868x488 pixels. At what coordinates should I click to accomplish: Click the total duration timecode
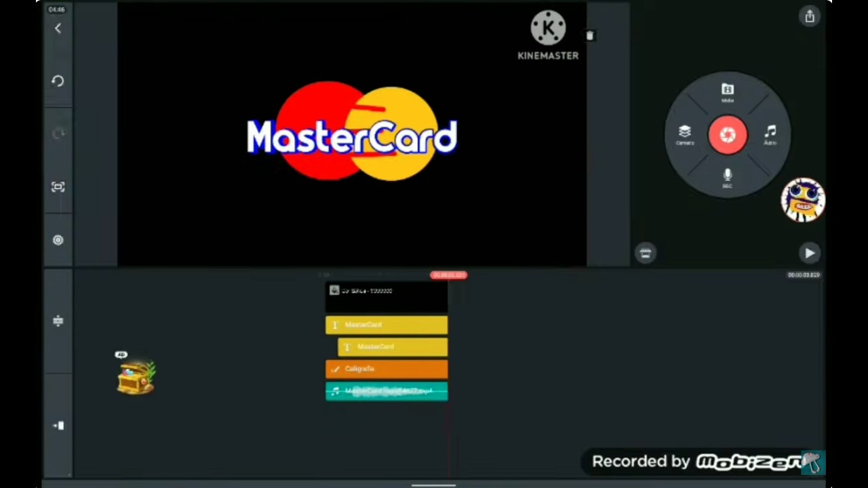804,274
